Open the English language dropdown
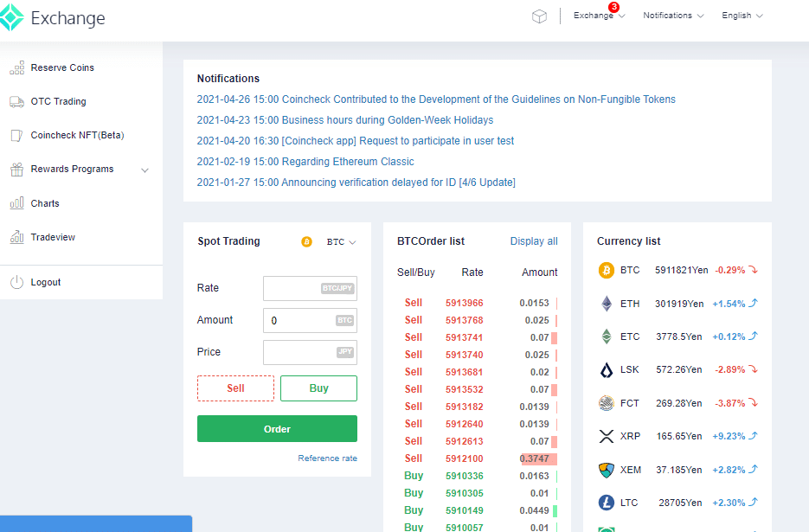Viewport: 809px width, 532px height. 742,16
